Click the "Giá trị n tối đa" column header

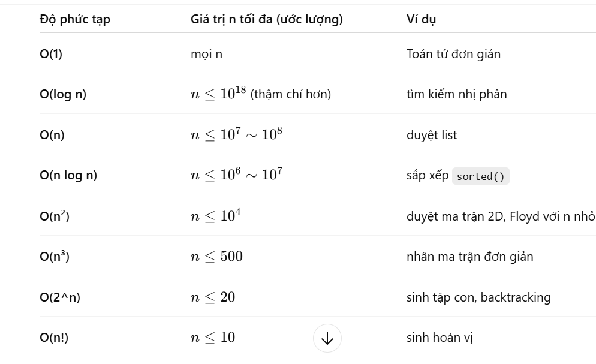266,19
